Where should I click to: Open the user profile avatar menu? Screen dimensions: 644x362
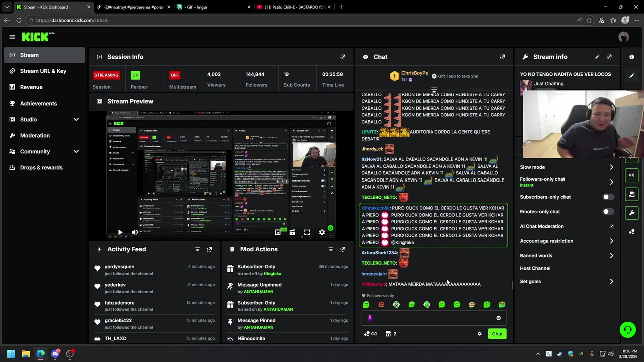tap(624, 37)
